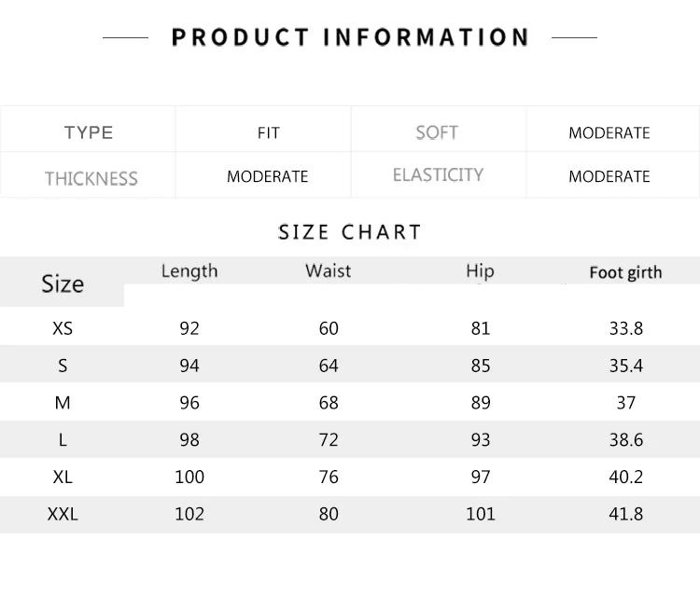Select the ELASTICITY label cell
700x595 pixels.
click(438, 175)
